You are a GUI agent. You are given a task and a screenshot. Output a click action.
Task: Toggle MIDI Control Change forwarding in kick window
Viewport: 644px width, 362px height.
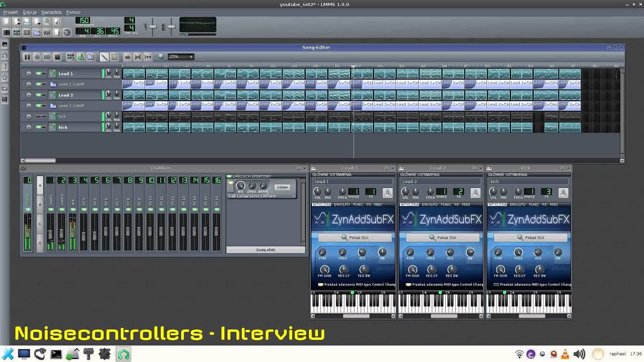tap(497, 285)
